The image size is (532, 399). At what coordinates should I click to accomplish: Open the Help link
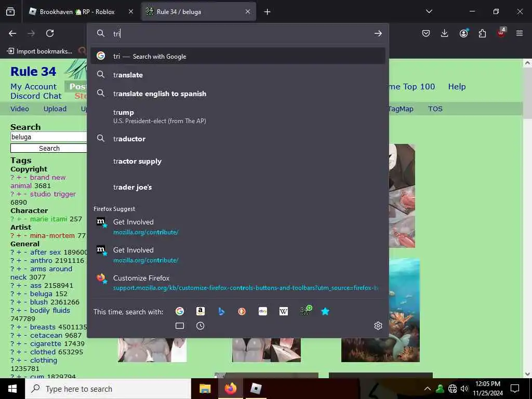pyautogui.click(x=457, y=87)
